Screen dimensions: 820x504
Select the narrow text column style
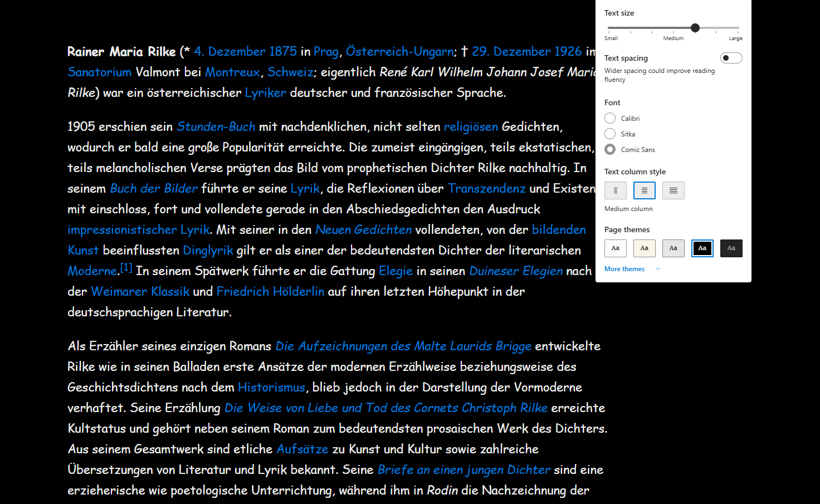pos(615,190)
